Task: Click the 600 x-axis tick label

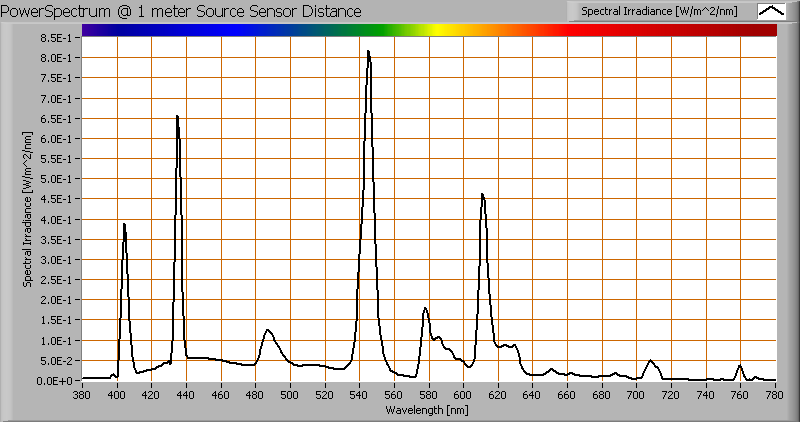Action: click(x=463, y=395)
